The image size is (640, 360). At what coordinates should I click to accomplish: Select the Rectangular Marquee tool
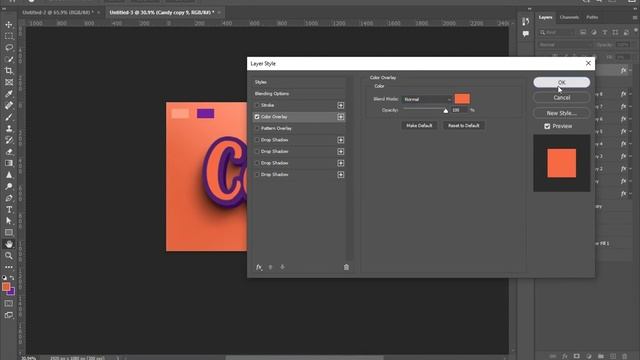(9, 36)
